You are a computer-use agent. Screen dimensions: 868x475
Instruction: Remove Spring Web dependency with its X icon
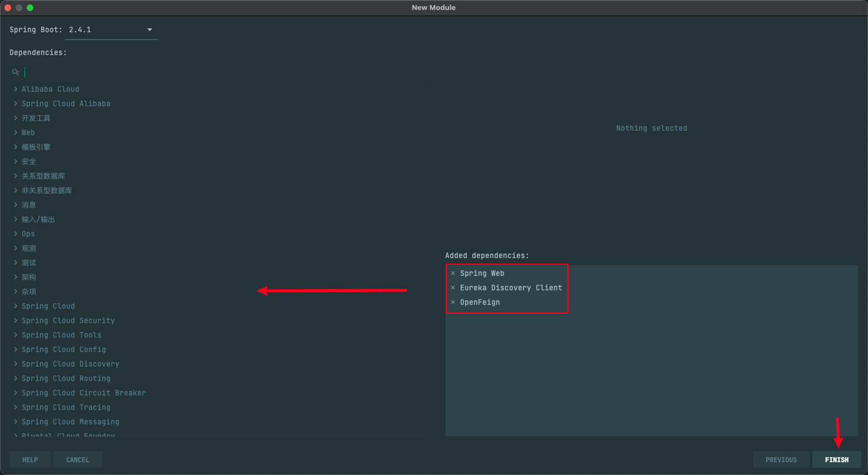click(x=453, y=273)
